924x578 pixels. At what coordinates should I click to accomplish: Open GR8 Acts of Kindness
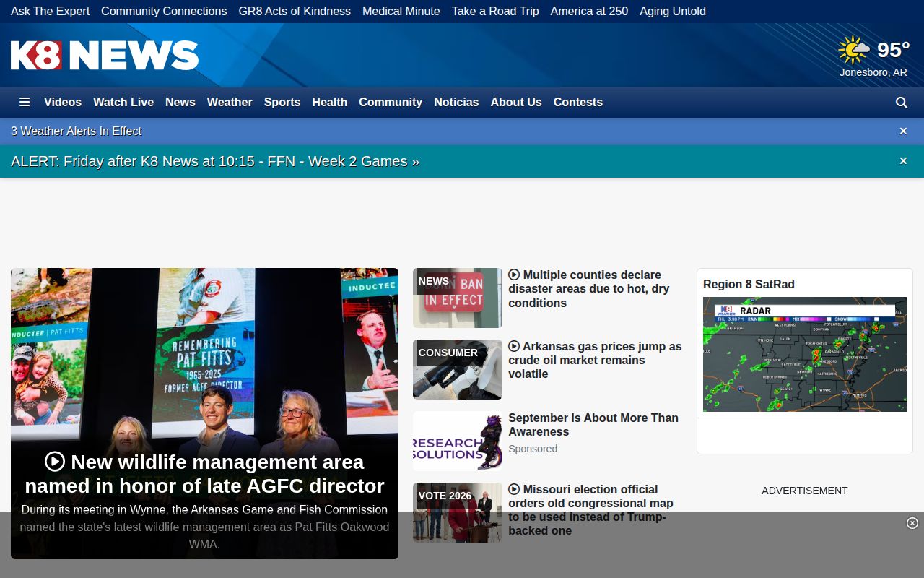[295, 12]
